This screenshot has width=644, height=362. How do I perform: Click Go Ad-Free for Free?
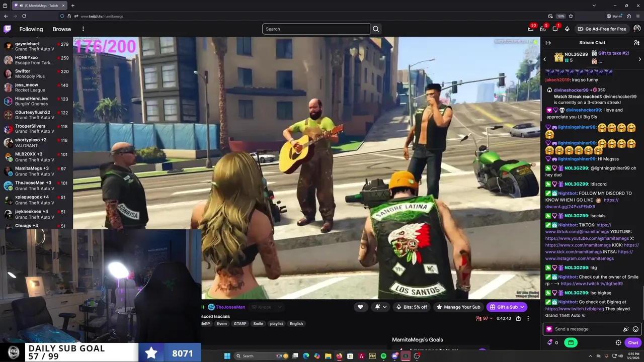pos(602,29)
